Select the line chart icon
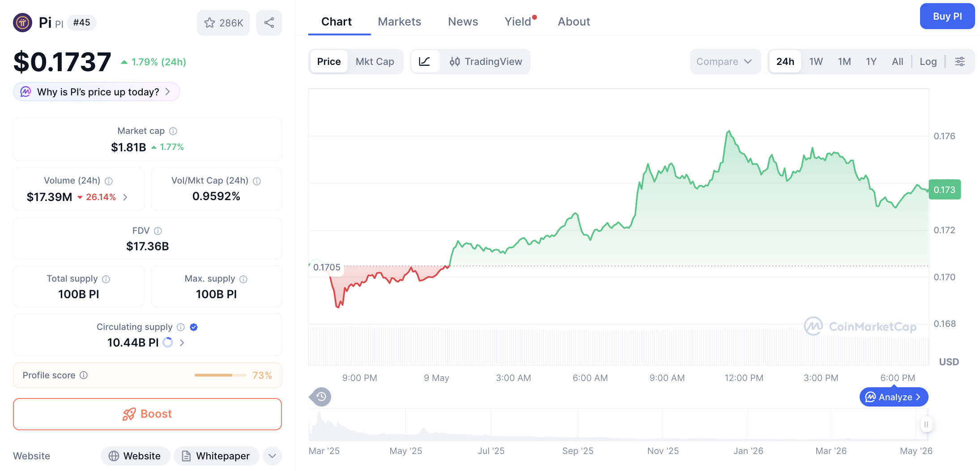 tap(425, 61)
